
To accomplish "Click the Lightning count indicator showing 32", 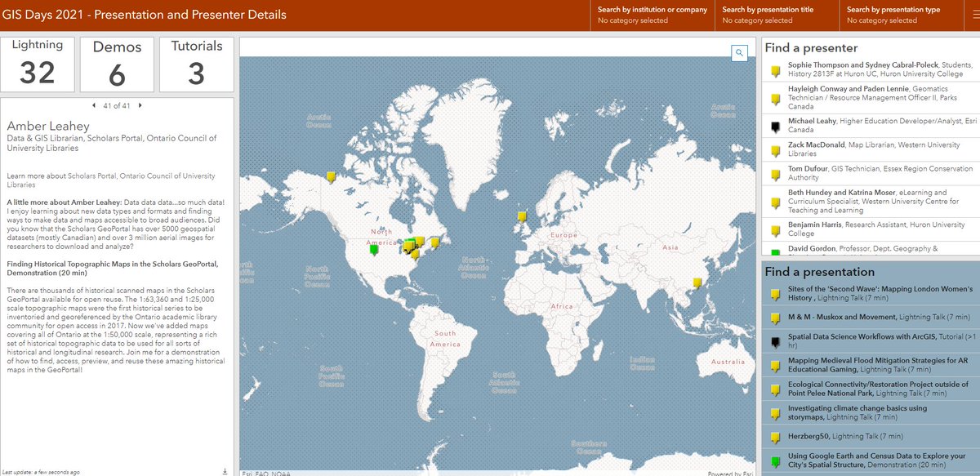I will coord(38,64).
